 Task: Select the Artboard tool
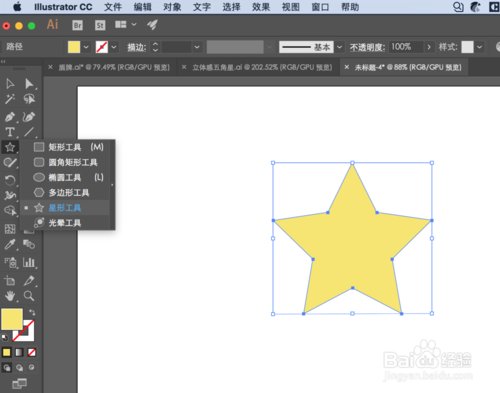10,281
